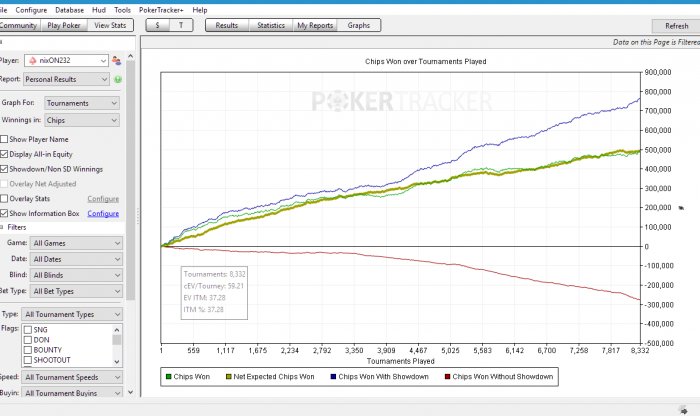This screenshot has height=416, width=700.
Task: Open the Player dropdown nixON232
Action: [x=67, y=60]
